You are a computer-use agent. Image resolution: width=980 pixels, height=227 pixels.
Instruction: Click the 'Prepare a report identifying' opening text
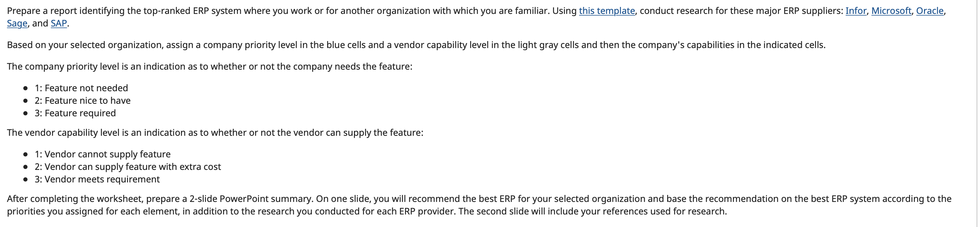tap(476, 17)
